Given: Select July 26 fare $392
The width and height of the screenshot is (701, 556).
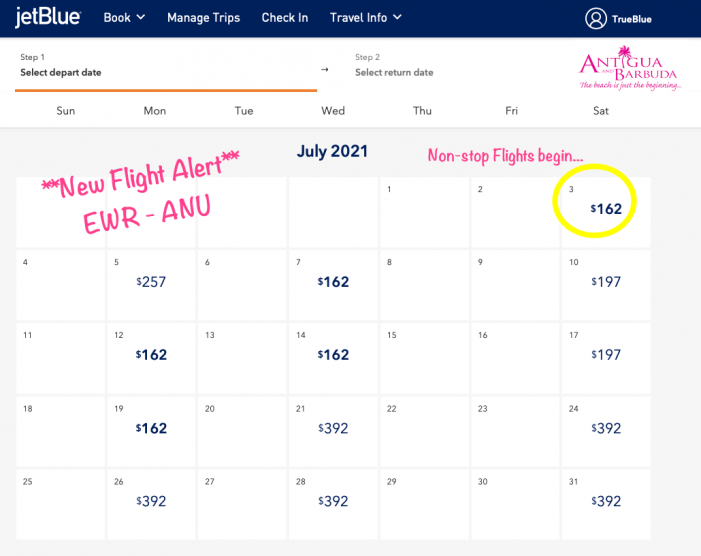Looking at the screenshot, I should coord(152,501).
